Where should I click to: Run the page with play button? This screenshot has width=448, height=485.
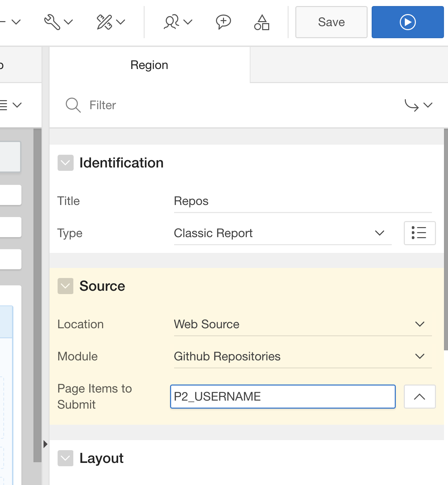point(407,22)
